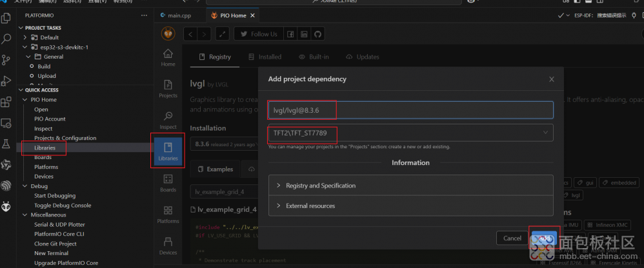
Task: Open Projects in PIO Home sidebar
Action: click(168, 88)
